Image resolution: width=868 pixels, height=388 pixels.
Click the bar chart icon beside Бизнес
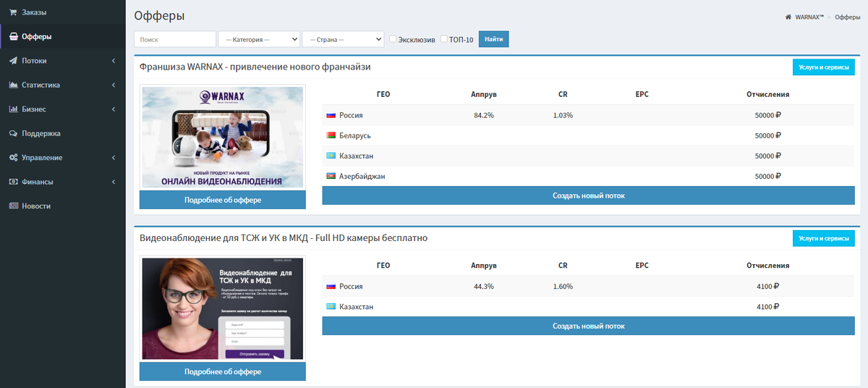point(13,109)
